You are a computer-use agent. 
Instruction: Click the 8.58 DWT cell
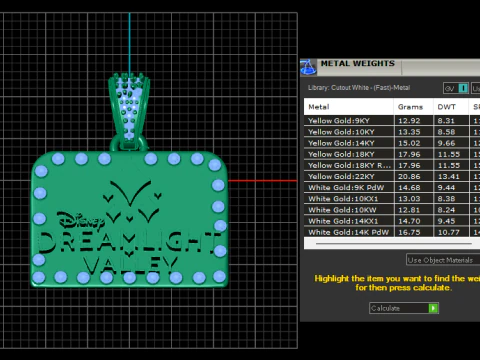coord(451,132)
